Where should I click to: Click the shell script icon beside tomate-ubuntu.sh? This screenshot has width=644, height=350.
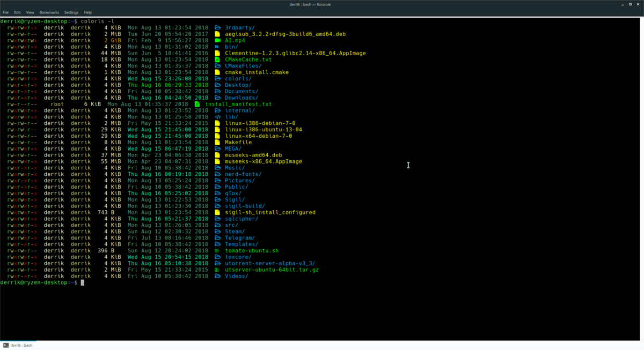coord(217,251)
